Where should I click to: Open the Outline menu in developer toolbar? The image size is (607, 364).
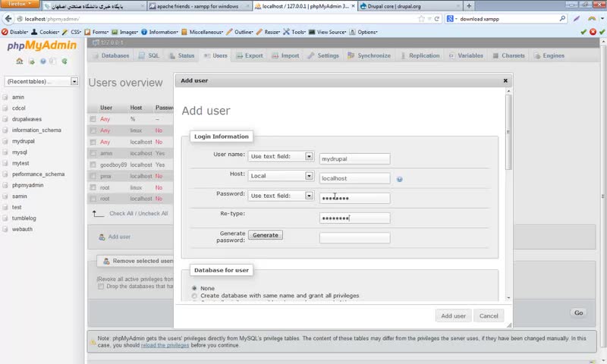click(240, 32)
